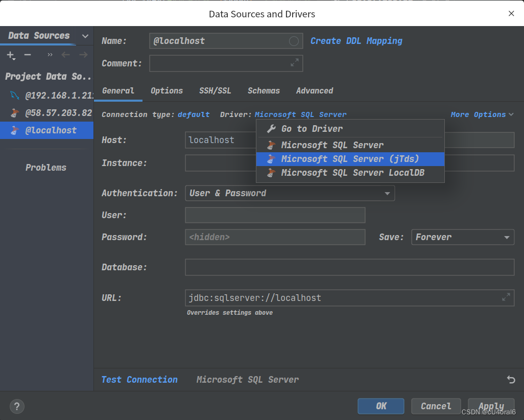Open the Data Sources view chevron

(x=85, y=36)
